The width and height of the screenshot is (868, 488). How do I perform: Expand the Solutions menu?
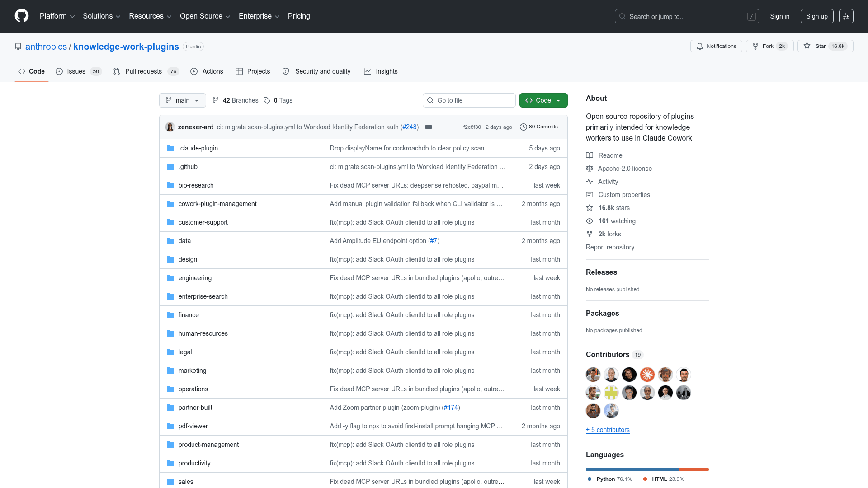click(102, 16)
